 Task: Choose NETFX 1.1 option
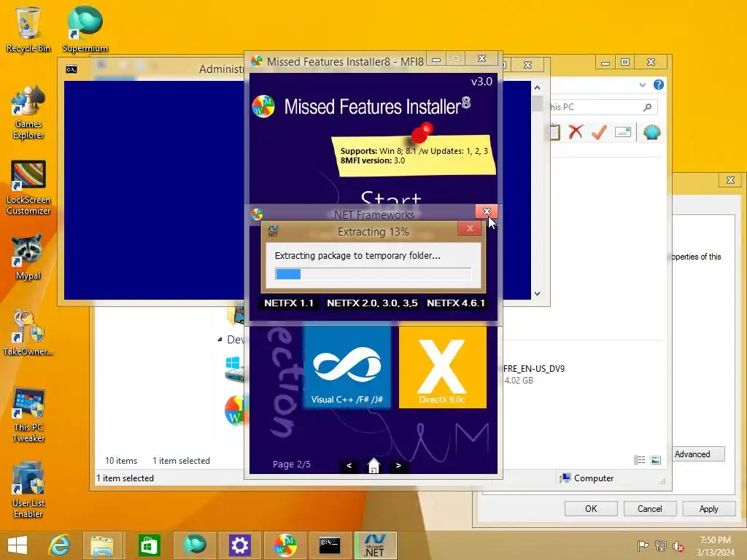(289, 303)
